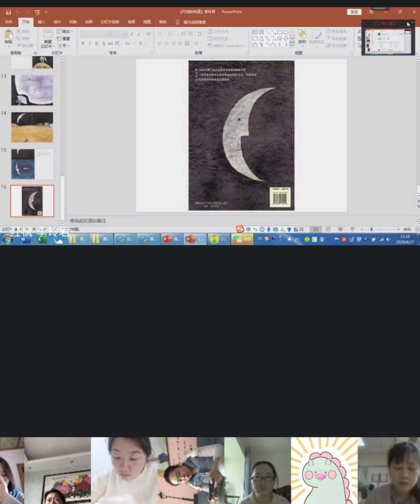Open WeChat (微信) taskbar item
This screenshot has height=504, width=420.
pos(242,239)
